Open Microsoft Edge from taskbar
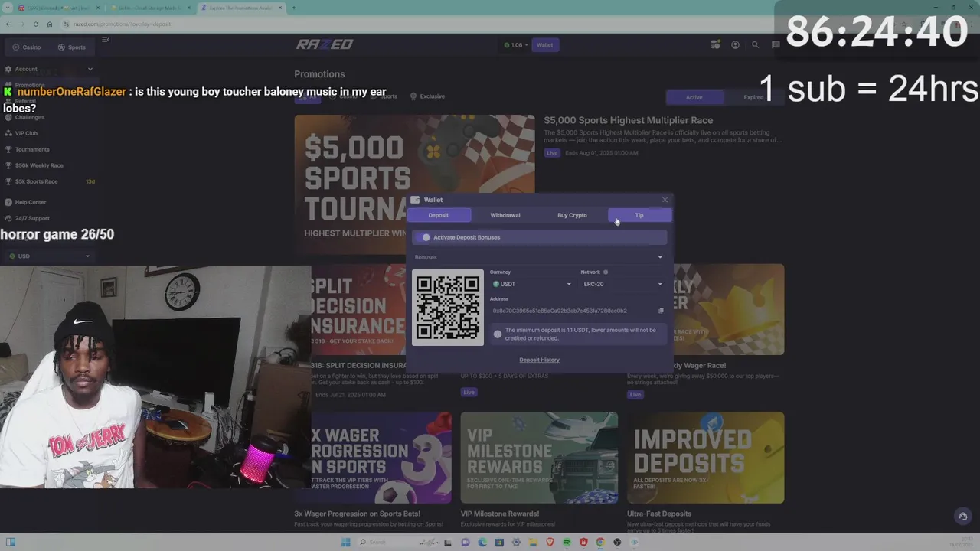Viewport: 980px width, 551px height. click(482, 543)
